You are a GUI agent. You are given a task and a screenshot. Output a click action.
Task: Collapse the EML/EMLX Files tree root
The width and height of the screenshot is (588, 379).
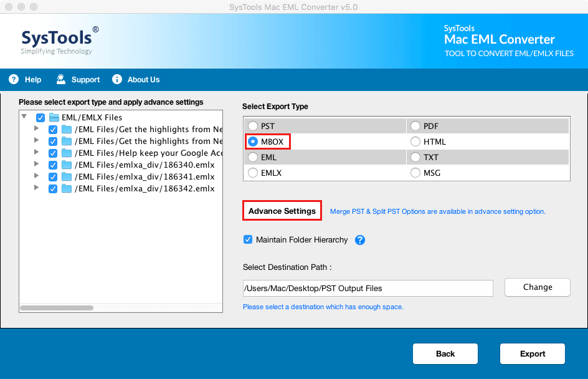pos(24,117)
